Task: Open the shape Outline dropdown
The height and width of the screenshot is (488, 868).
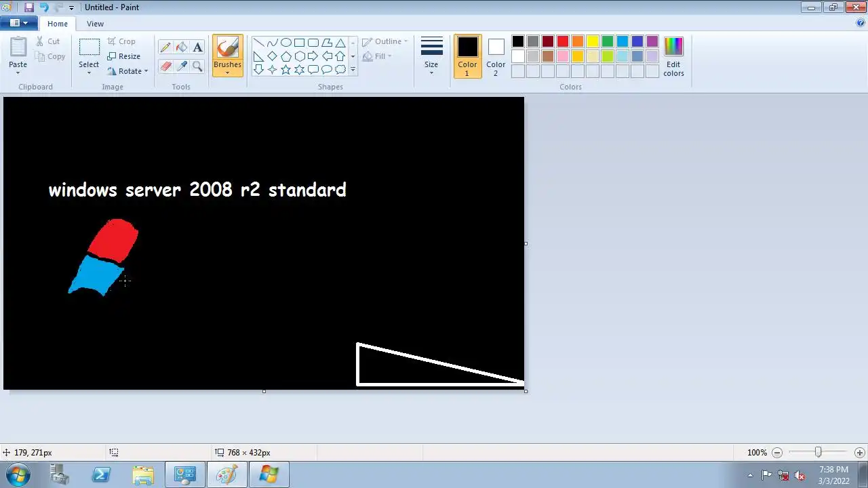Action: tap(385, 41)
